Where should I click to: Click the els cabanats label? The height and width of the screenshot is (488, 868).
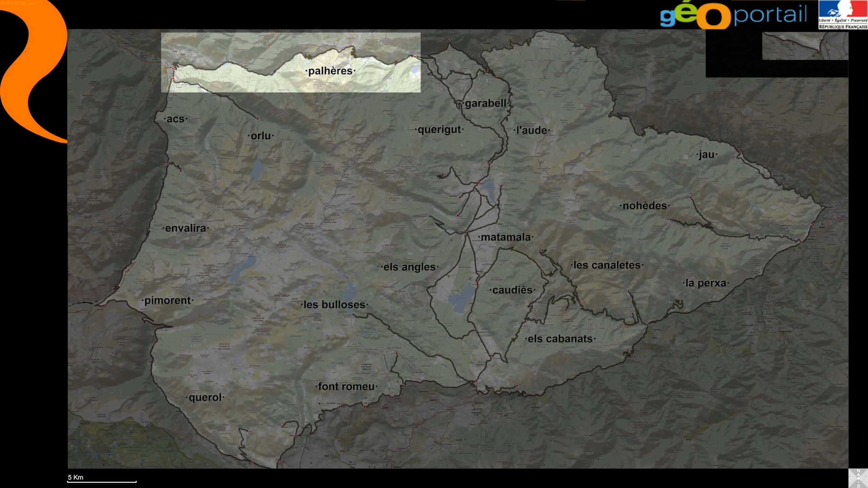[x=560, y=339]
